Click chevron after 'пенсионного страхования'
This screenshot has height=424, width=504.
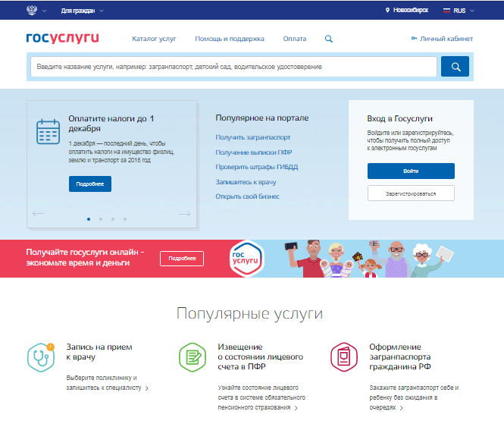tap(296, 408)
